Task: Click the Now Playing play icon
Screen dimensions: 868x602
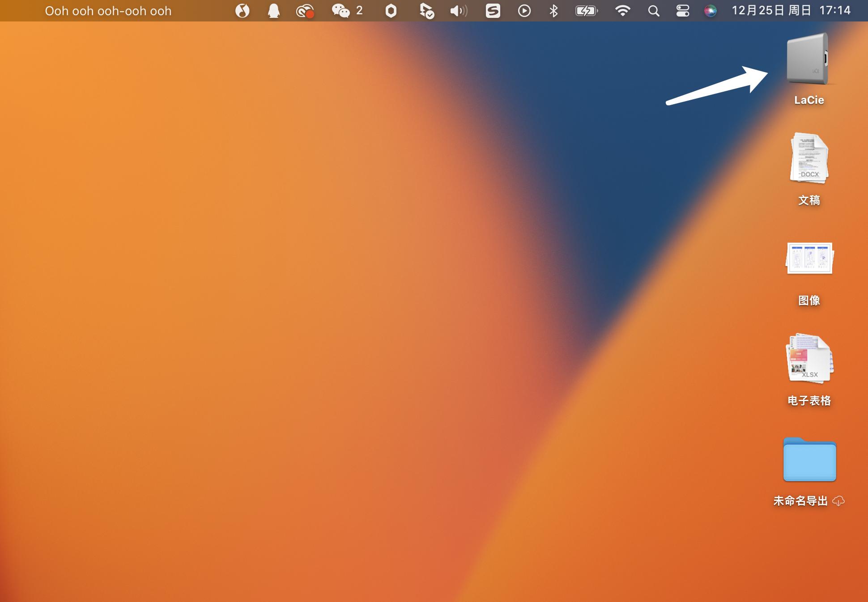Action: [x=524, y=11]
